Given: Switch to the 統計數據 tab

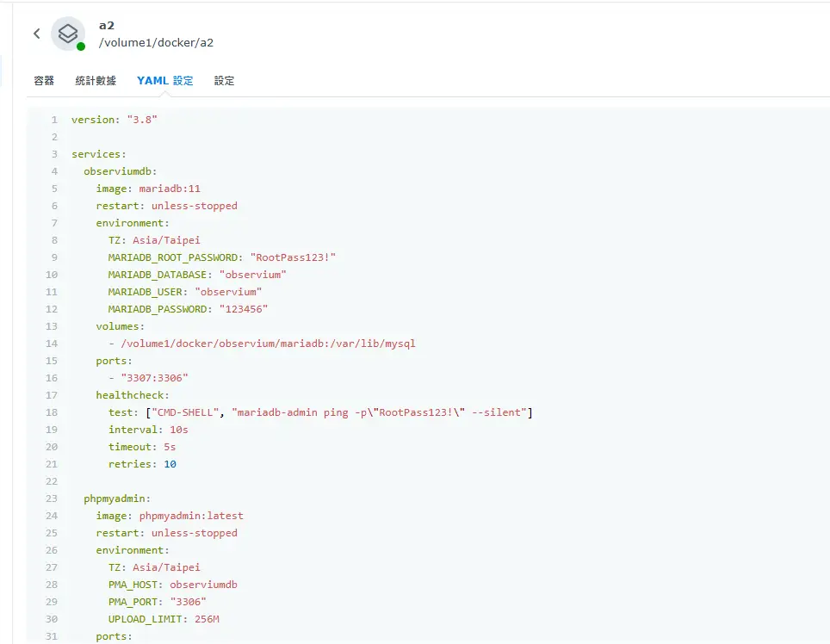Looking at the screenshot, I should click(96, 80).
